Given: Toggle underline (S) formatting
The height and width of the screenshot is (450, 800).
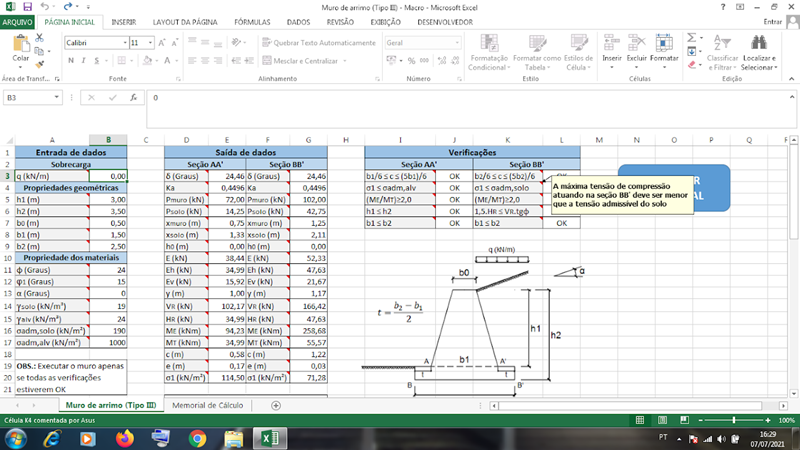Looking at the screenshot, I should pos(96,61).
